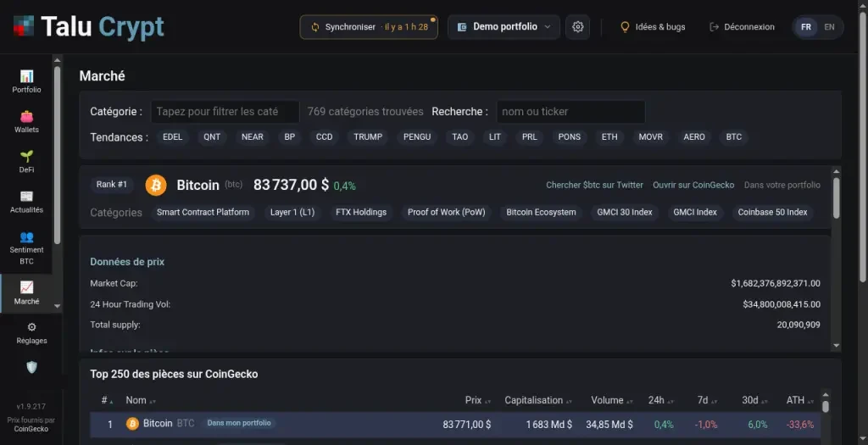868x445 pixels.
Task: Sort table by Volume column
Action: (612, 400)
